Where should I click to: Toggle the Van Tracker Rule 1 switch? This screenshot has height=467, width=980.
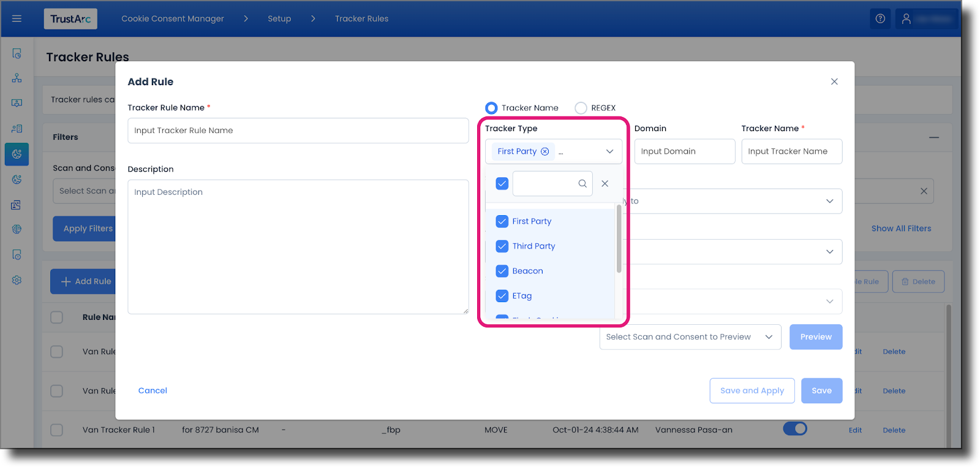[795, 429]
